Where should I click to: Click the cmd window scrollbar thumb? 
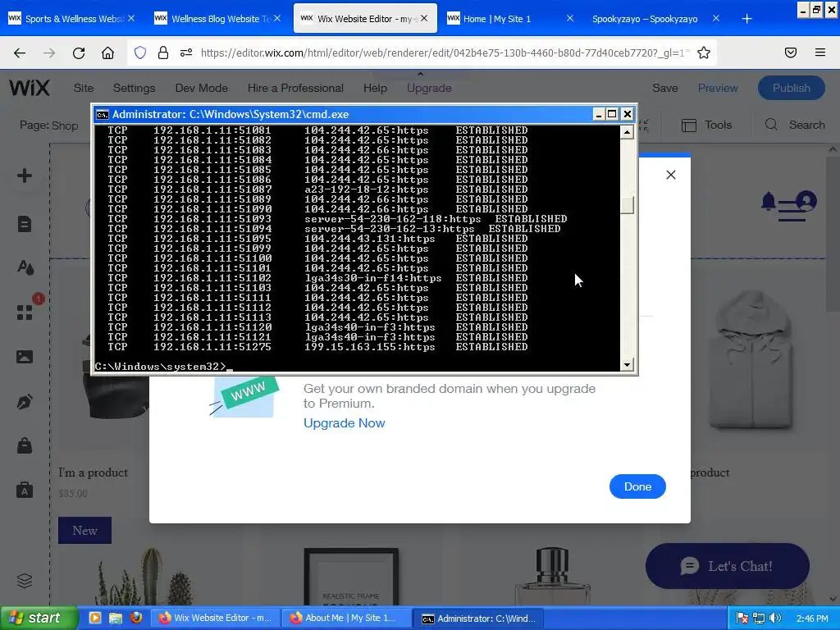click(x=628, y=205)
